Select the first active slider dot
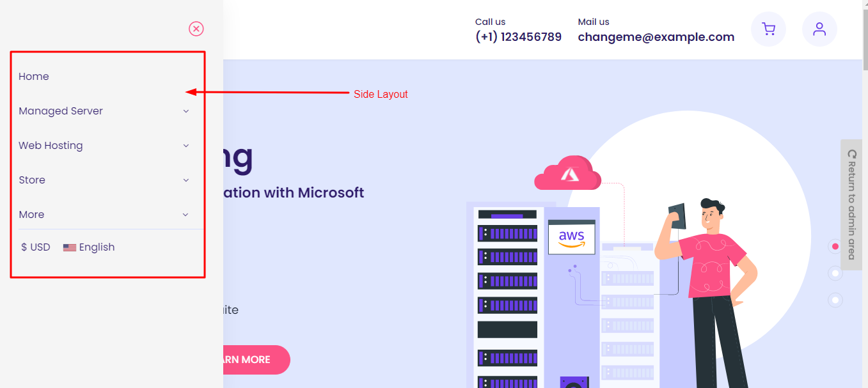This screenshot has width=868, height=388. point(835,246)
